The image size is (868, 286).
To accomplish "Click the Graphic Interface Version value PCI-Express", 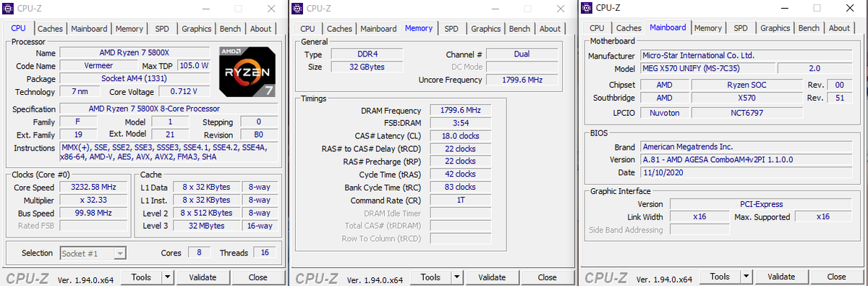I will coord(762,204).
